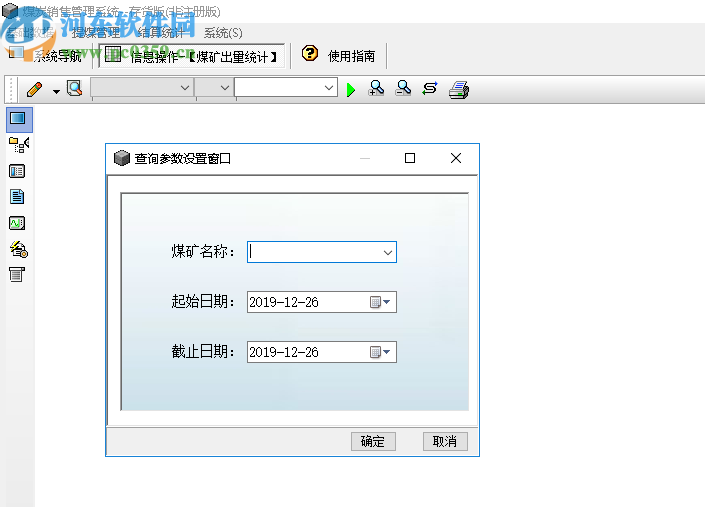Switch to 信息操作【煤矿出量统计】 tab
Screen dimensions: 705x507
(192, 56)
